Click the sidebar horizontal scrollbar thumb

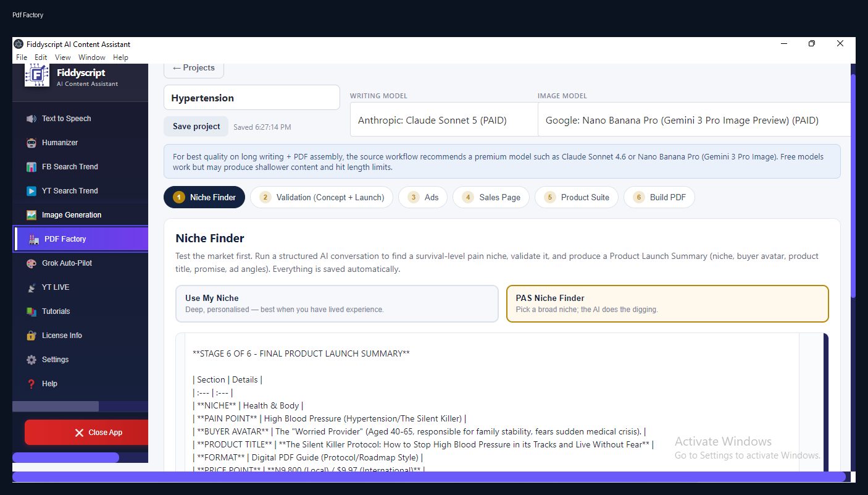pos(56,407)
